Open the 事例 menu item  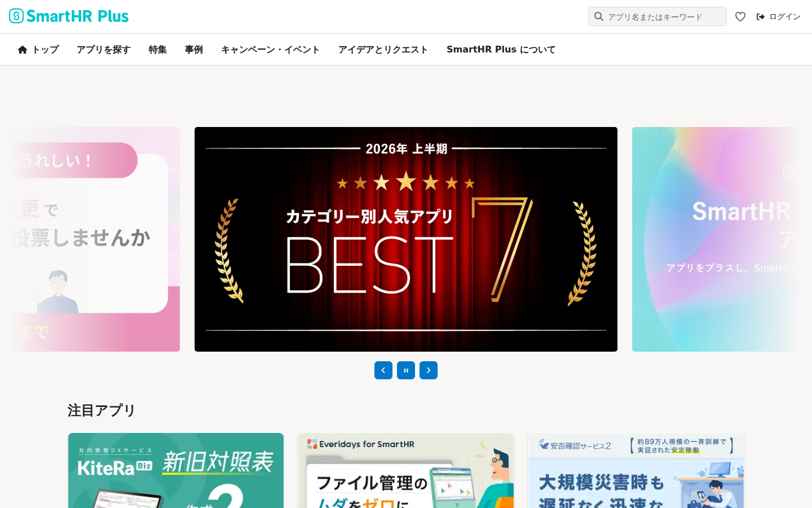194,50
